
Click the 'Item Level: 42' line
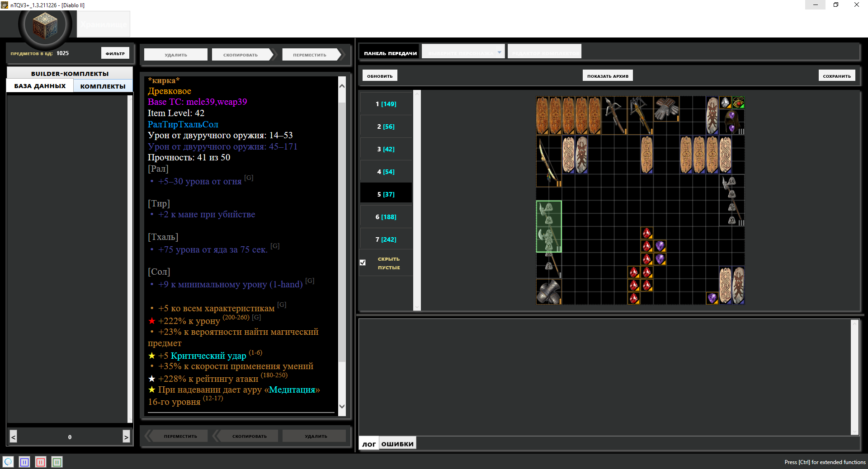[x=176, y=113]
